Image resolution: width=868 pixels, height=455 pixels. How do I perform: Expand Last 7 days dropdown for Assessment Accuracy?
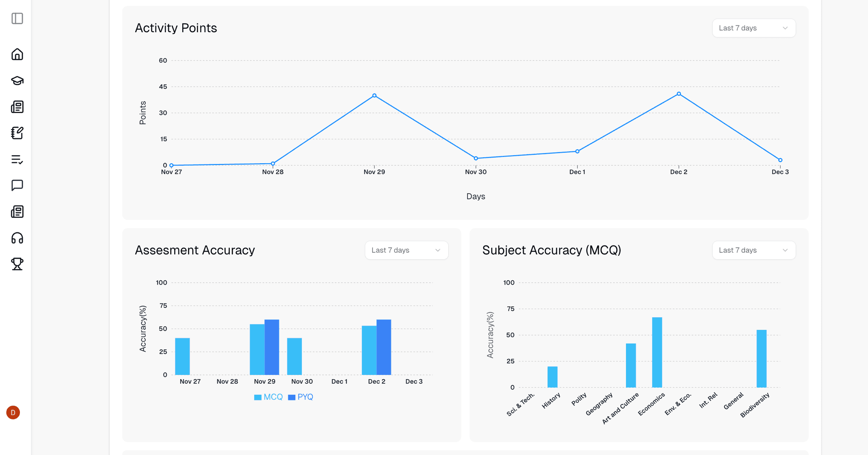tap(406, 250)
